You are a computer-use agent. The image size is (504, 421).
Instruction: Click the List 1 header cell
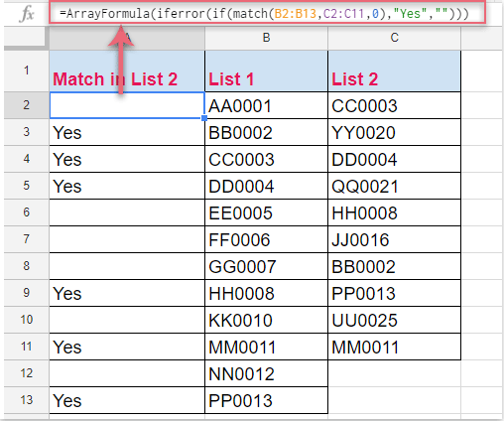pyautogui.click(x=266, y=71)
